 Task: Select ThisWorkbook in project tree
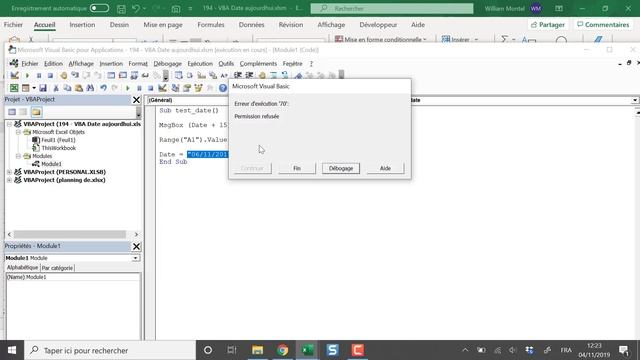click(58, 148)
